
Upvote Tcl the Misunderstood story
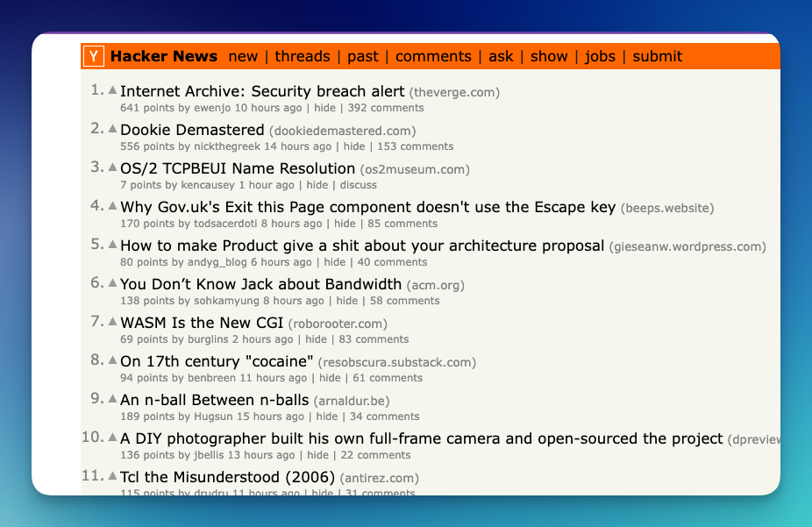(x=112, y=476)
